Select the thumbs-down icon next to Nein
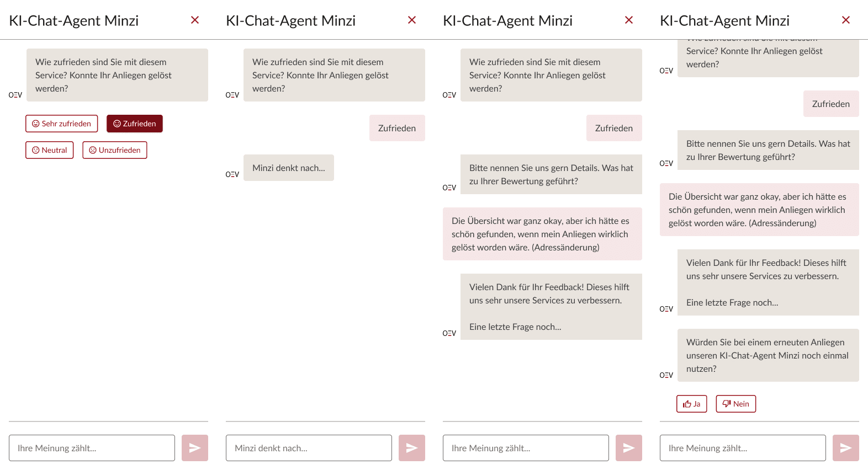 727,403
